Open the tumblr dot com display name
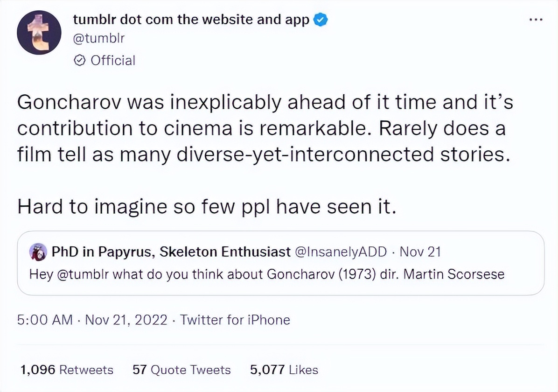Viewport: 558px width, 392px height. [191, 20]
